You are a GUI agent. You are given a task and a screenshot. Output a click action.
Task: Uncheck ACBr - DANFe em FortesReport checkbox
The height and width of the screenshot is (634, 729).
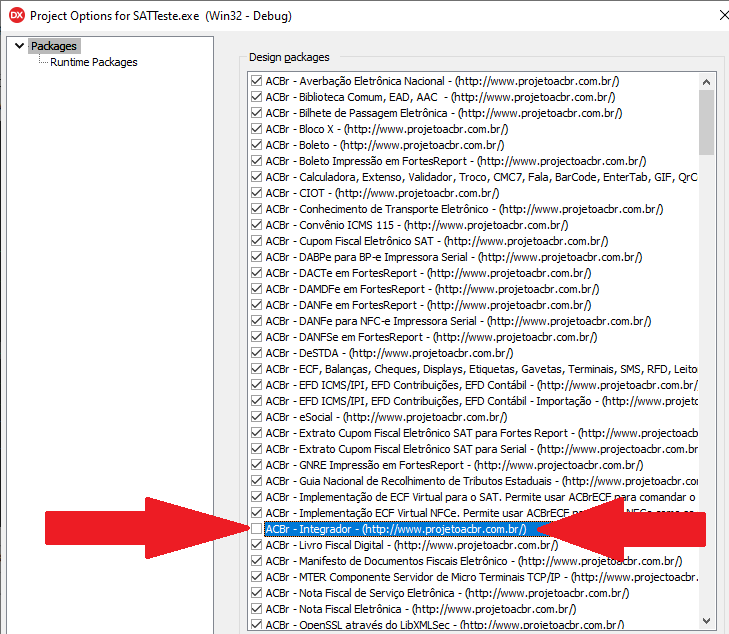coord(256,305)
